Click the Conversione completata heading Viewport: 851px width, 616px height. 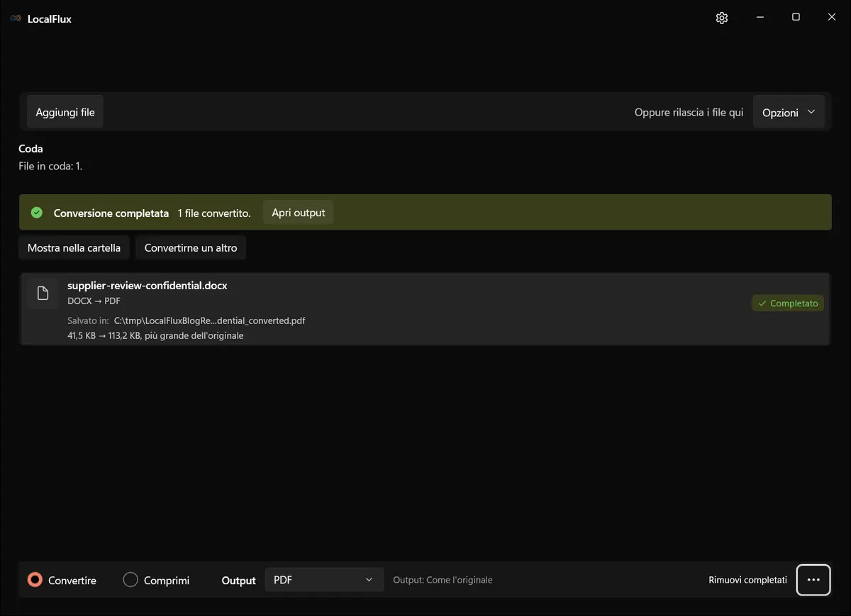coord(111,213)
